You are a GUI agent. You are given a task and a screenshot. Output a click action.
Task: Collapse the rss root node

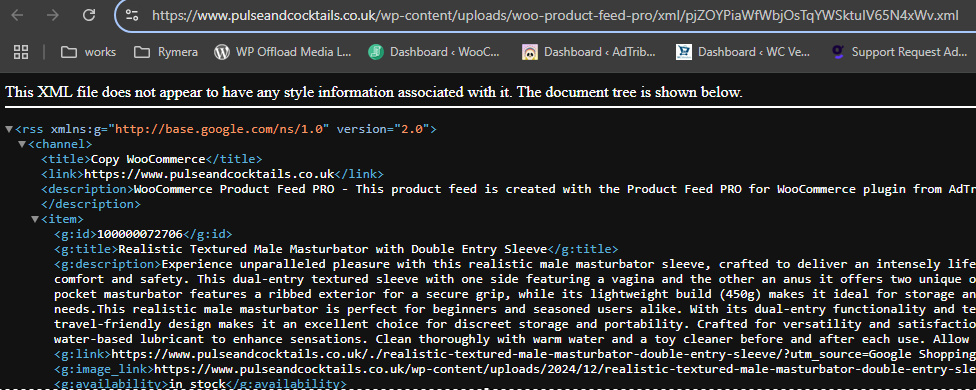click(x=9, y=129)
